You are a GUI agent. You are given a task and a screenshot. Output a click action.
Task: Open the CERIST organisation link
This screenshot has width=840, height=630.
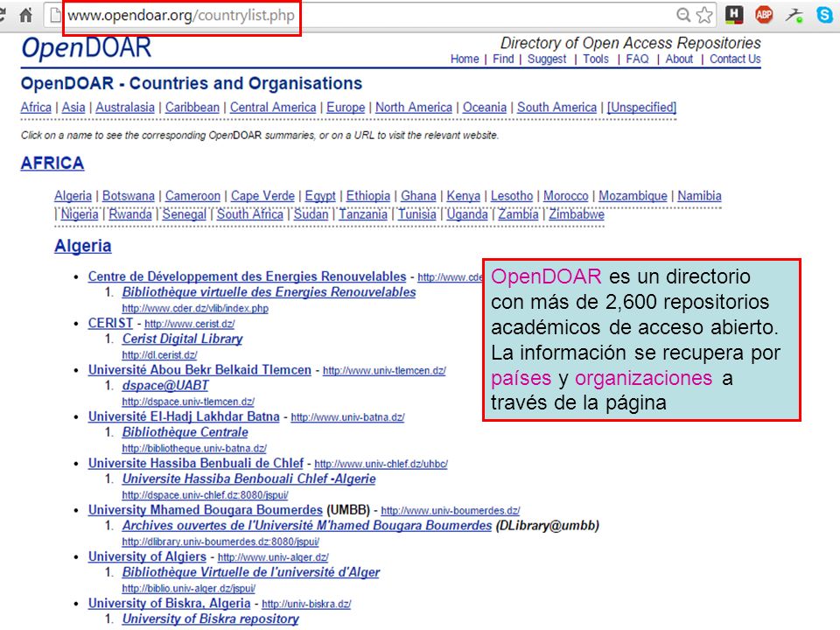(x=110, y=323)
